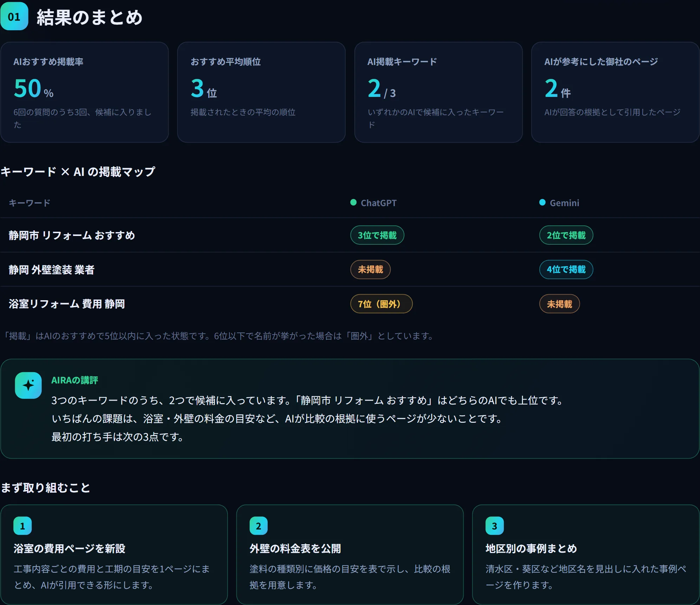This screenshot has width=700, height=605.
Task: Click the Gemini 4位で掲載 badge
Action: [566, 269]
